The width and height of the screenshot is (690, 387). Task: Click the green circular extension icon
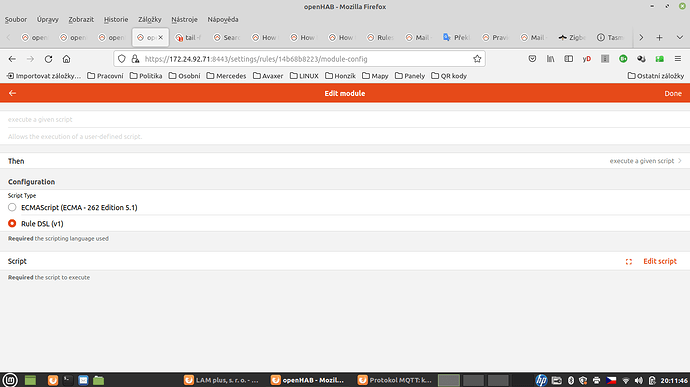pos(623,59)
